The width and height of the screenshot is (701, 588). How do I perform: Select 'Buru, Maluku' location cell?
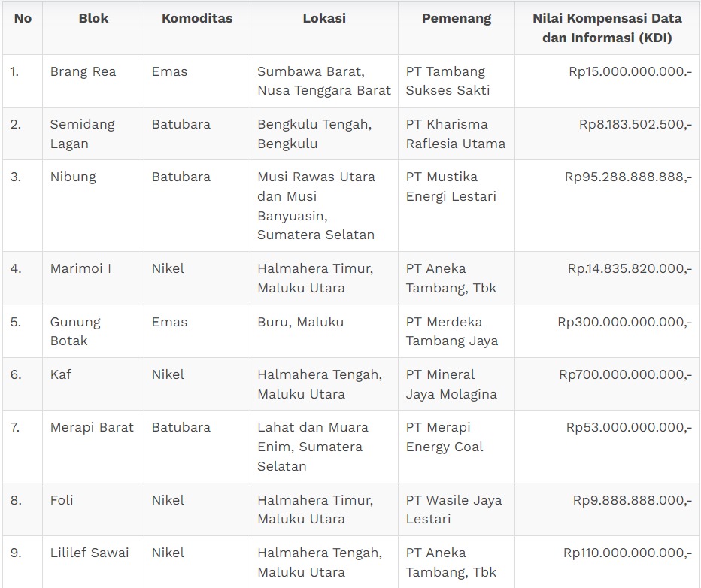pos(300,322)
